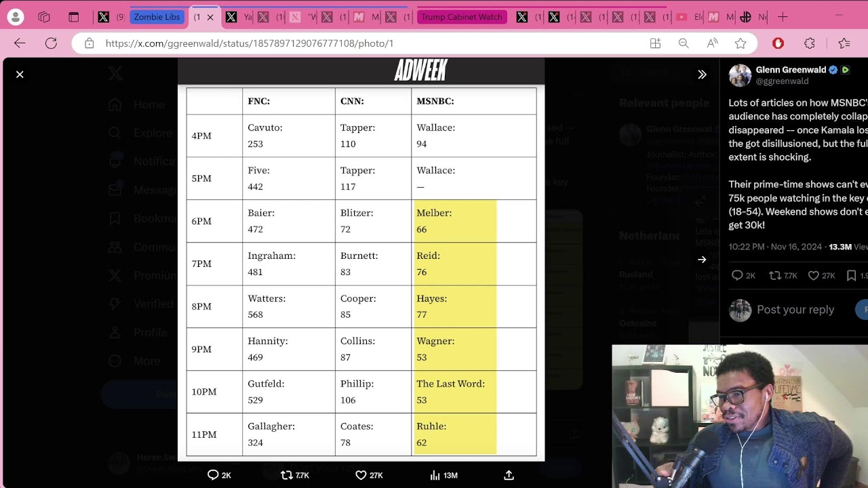Screen dimensions: 868x488
Task: Click the Adweek ratings table image
Action: [x=361, y=259]
